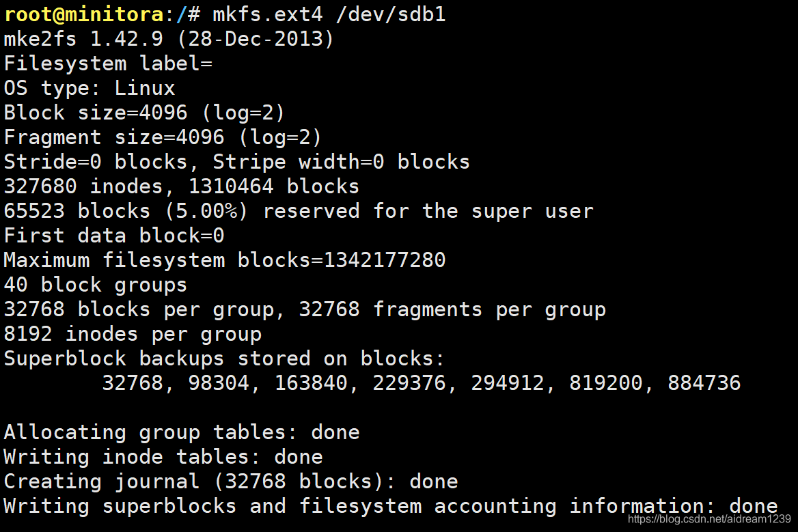This screenshot has height=532, width=798.
Task: Click the '32768 blocks per group' text
Action: [x=139, y=309]
